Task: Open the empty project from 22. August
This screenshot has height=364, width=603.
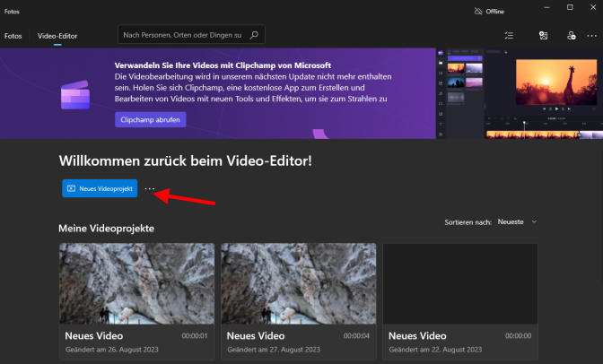Action: pos(459,296)
